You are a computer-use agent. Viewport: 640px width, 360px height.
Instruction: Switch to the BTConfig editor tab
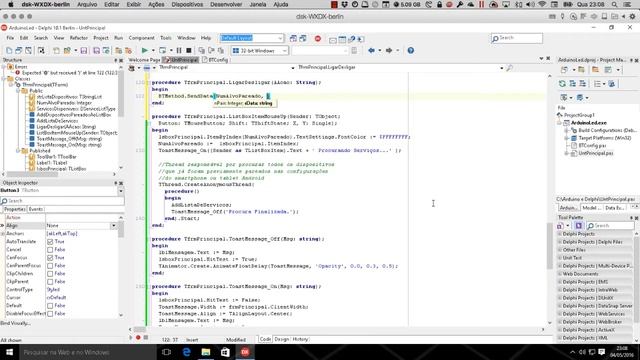[216, 60]
